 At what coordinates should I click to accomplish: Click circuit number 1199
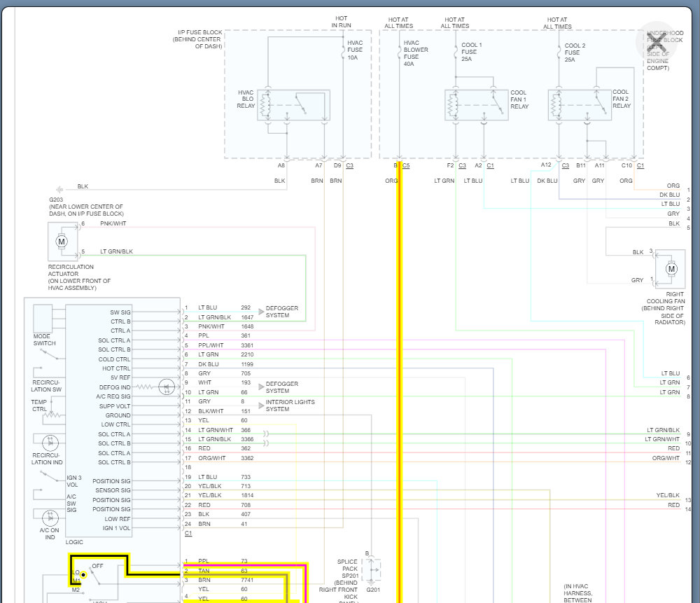tap(247, 364)
